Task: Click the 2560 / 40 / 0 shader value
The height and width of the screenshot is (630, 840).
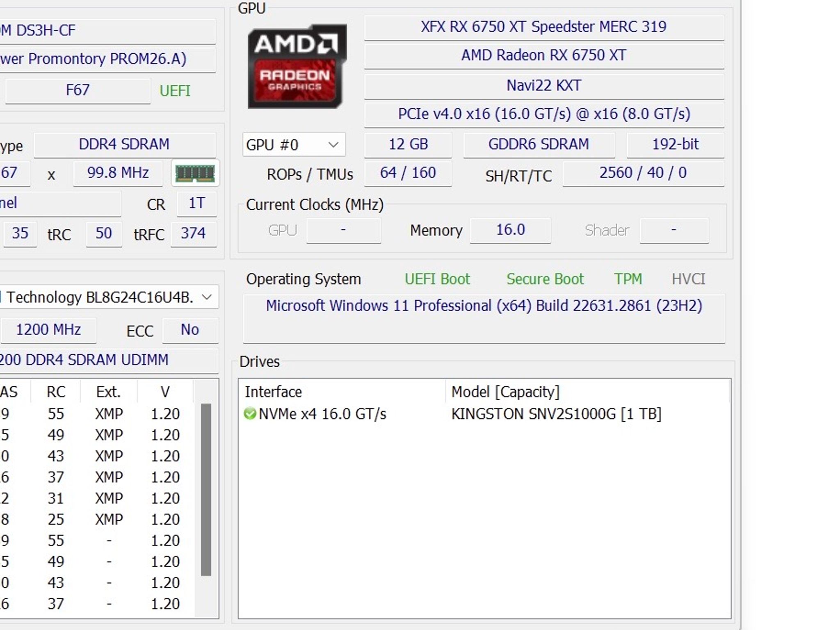Action: click(643, 173)
